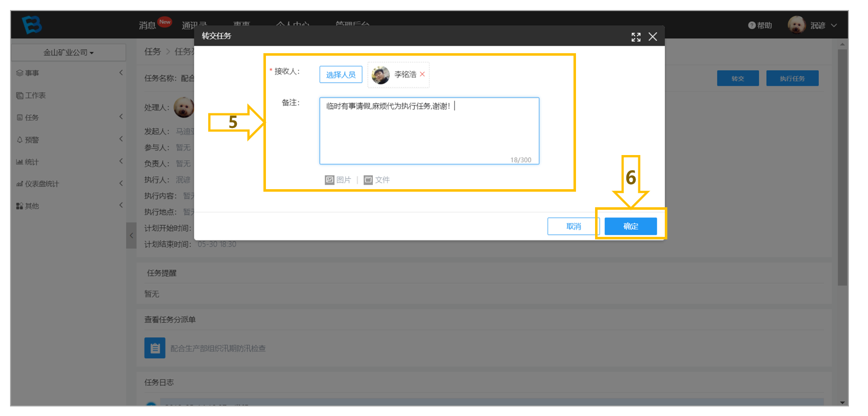Click the 任务提醒 section heading
Screen dimensions: 868x416
[x=162, y=273]
